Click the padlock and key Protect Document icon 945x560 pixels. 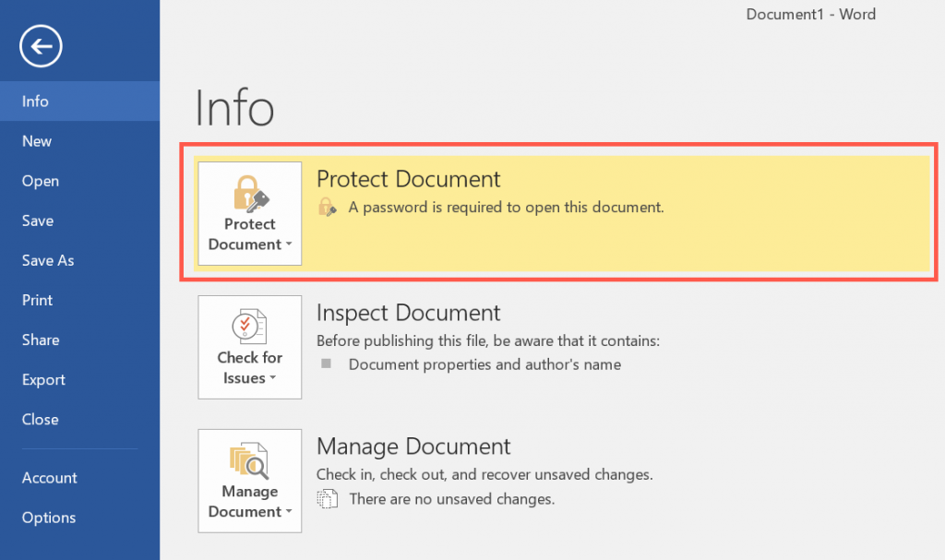point(249,194)
